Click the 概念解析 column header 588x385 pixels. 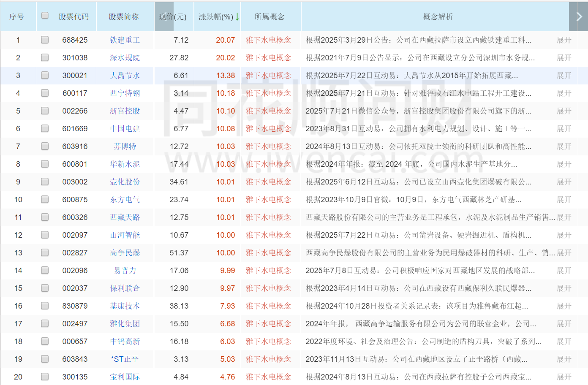438,17
